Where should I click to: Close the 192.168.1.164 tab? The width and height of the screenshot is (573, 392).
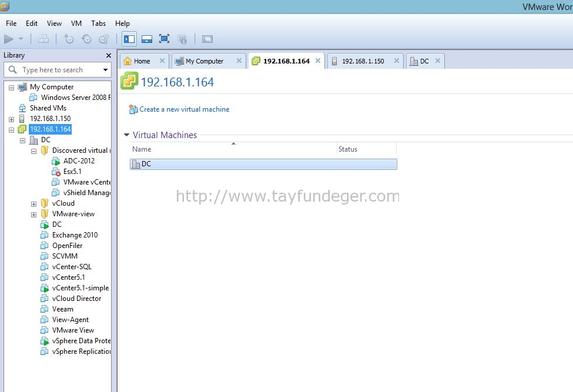point(318,61)
